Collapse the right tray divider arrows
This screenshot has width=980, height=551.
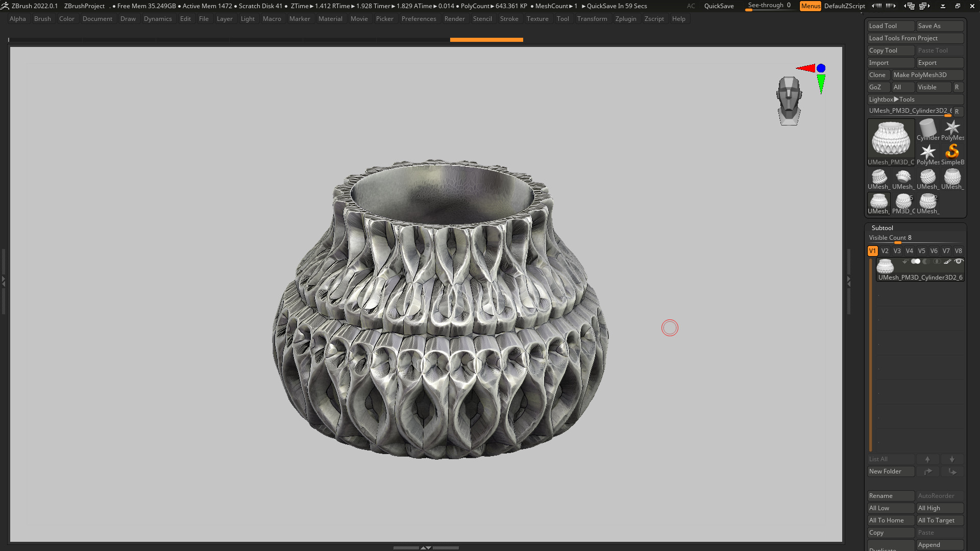(x=848, y=281)
